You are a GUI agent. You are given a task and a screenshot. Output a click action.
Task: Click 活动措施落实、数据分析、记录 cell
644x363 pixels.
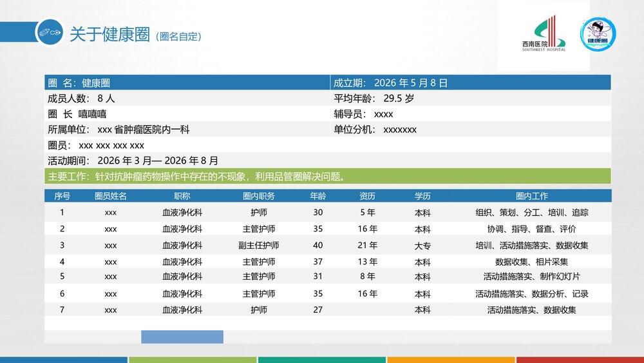[x=532, y=293]
